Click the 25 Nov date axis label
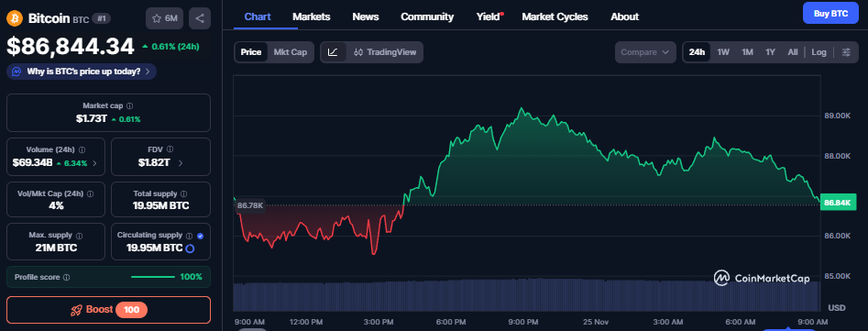Image resolution: width=868 pixels, height=331 pixels. (x=596, y=322)
